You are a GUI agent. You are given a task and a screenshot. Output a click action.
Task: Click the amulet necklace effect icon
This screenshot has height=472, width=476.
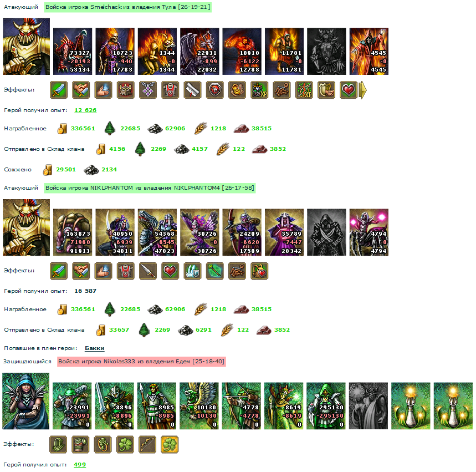(x=148, y=90)
